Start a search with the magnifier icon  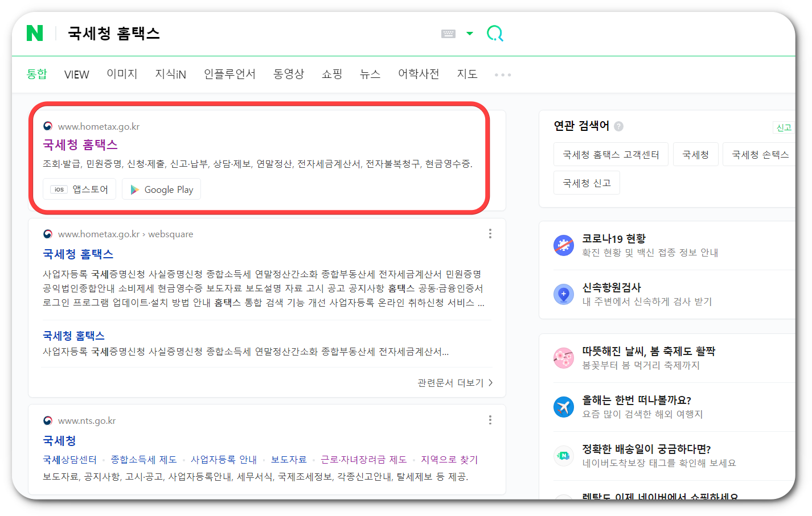(x=495, y=34)
